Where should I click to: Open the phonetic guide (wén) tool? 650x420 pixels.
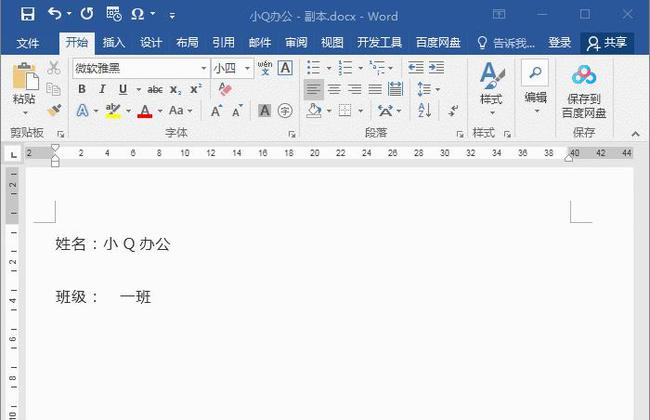pyautogui.click(x=265, y=68)
